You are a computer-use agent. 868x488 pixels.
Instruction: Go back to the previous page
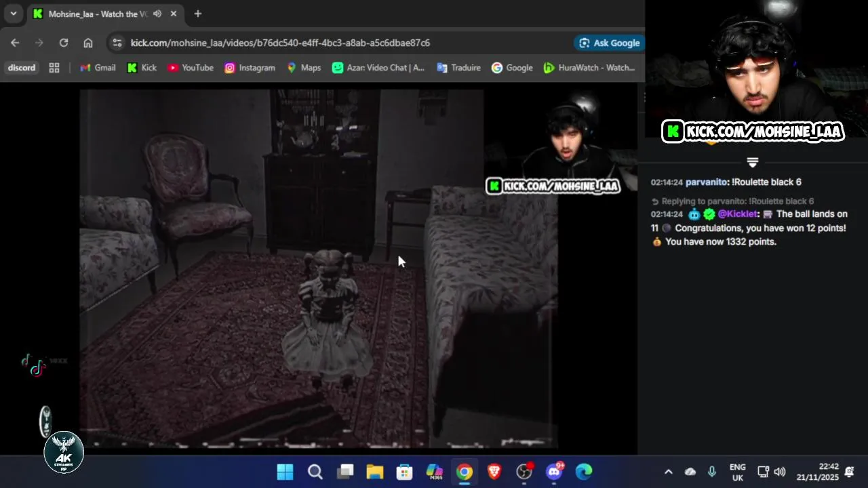(x=15, y=43)
